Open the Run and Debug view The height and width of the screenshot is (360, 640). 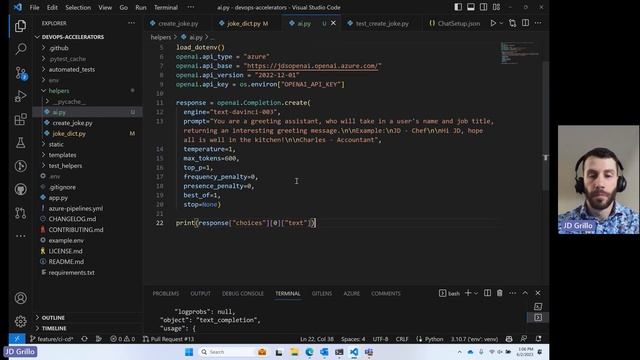pyautogui.click(x=20, y=96)
